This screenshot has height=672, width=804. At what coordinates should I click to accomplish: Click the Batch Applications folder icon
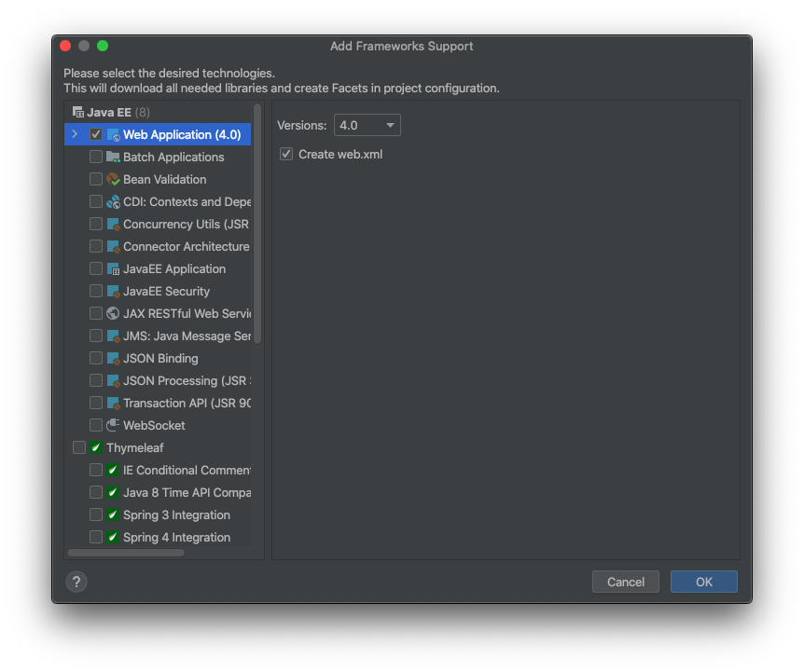pyautogui.click(x=113, y=157)
